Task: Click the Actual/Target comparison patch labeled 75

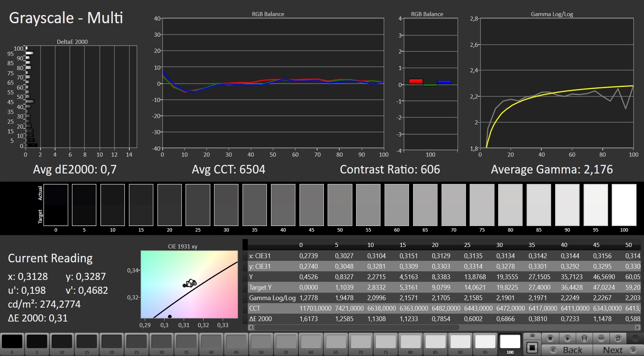Action: (482, 205)
